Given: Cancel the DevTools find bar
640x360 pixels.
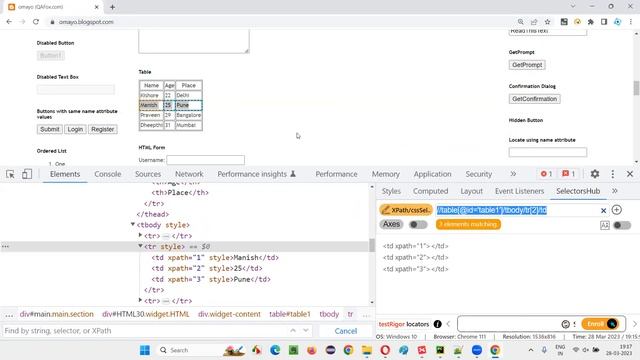Looking at the screenshot, I should point(346,331).
